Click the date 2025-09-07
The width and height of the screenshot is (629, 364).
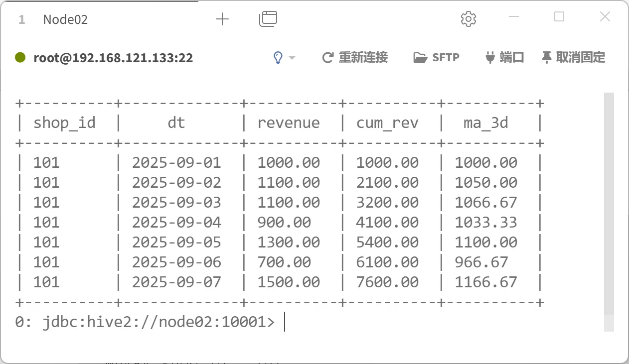click(x=176, y=282)
